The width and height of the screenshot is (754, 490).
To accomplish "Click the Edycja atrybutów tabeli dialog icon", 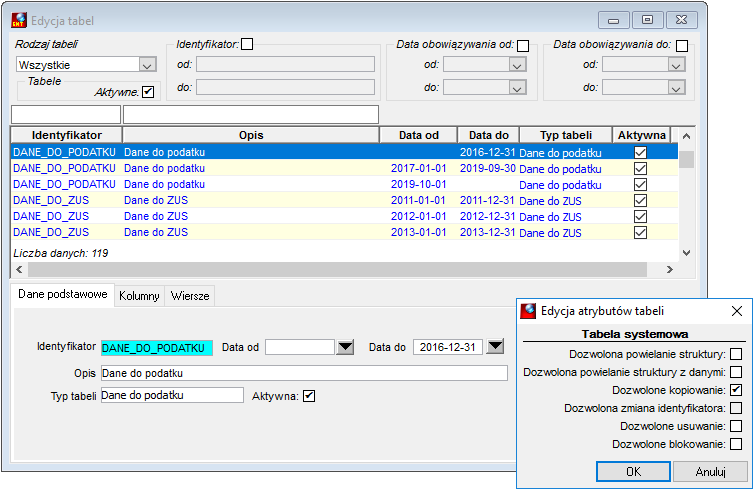I will [x=528, y=311].
